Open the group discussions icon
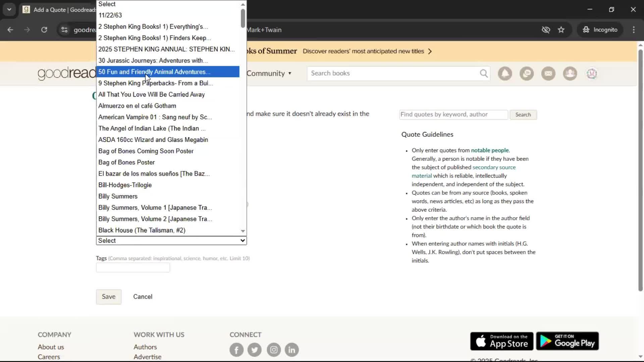The height and width of the screenshot is (362, 644). click(527, 73)
